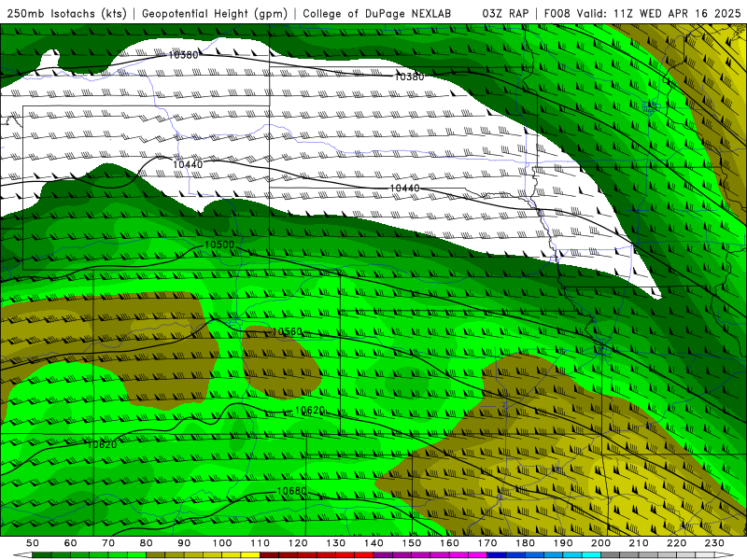Click the 130 label on color scale
The width and height of the screenshot is (747, 560).
point(336,543)
